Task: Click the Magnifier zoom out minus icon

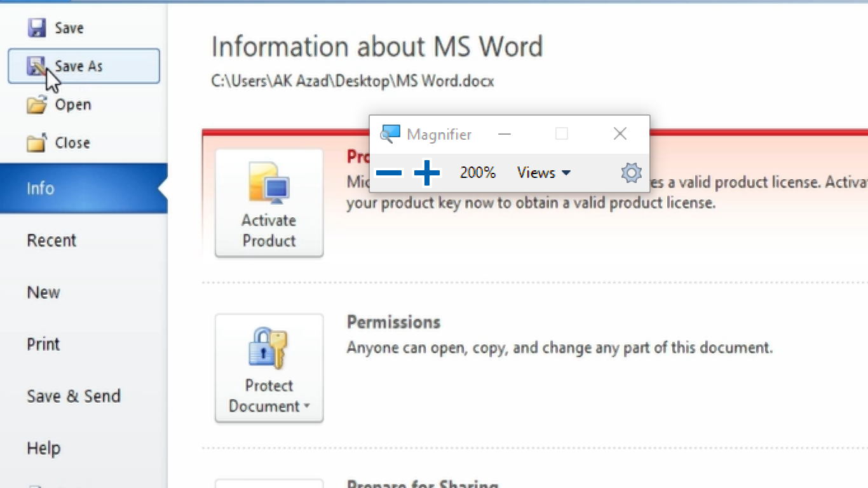Action: (x=388, y=173)
